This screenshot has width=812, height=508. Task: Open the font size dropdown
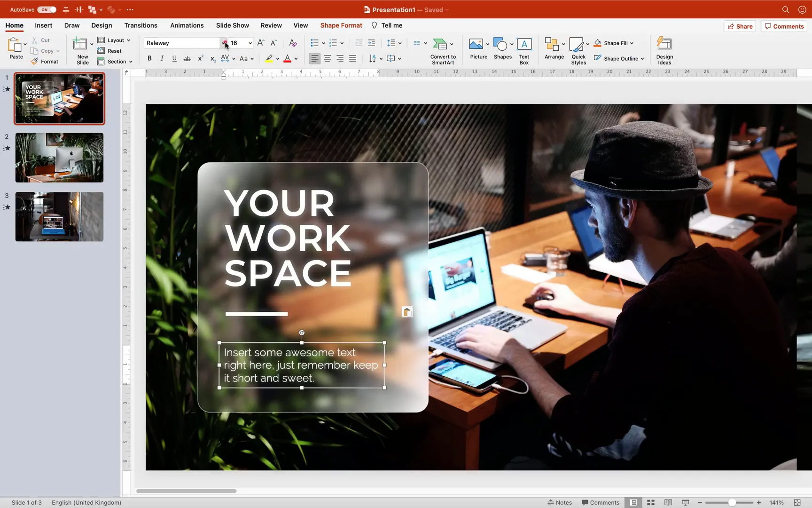pyautogui.click(x=250, y=43)
